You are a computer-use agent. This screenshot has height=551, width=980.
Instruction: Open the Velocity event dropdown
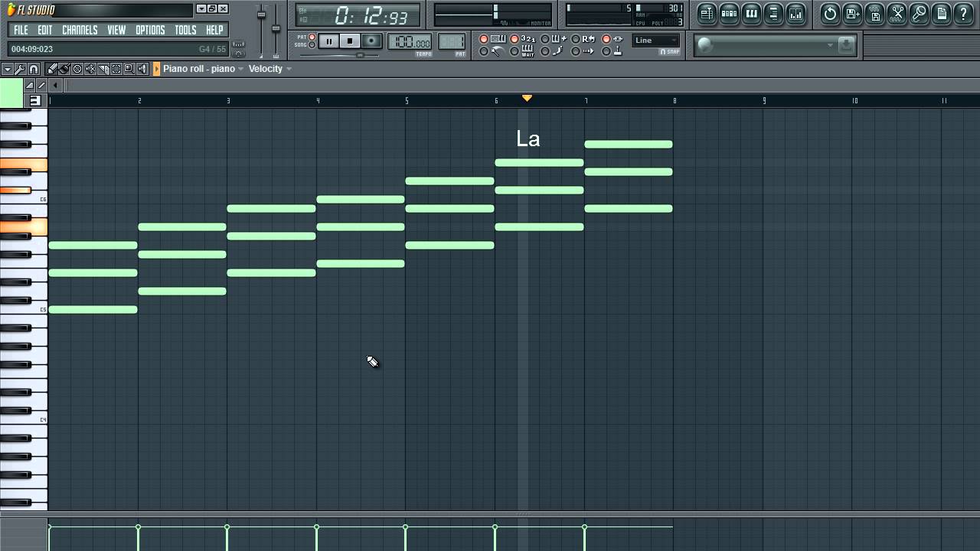tap(269, 69)
